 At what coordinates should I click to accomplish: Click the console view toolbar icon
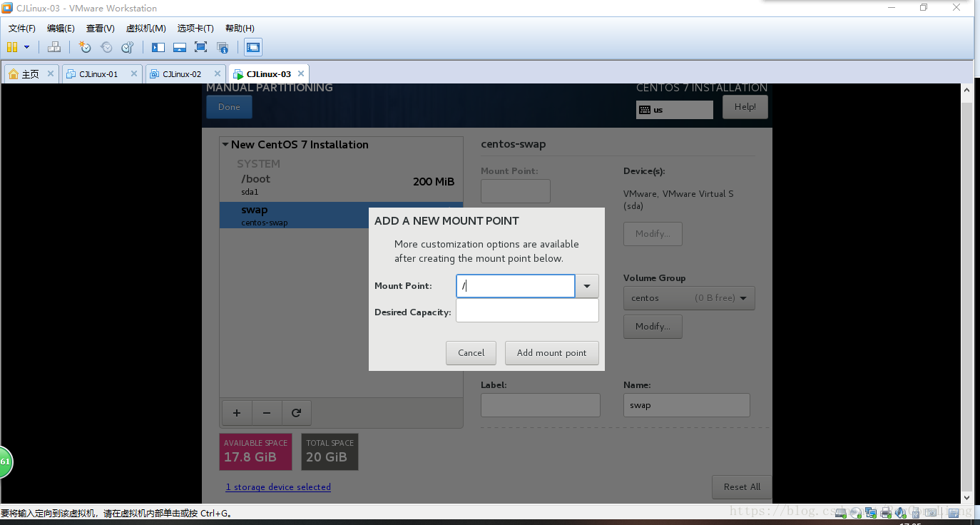tap(253, 48)
